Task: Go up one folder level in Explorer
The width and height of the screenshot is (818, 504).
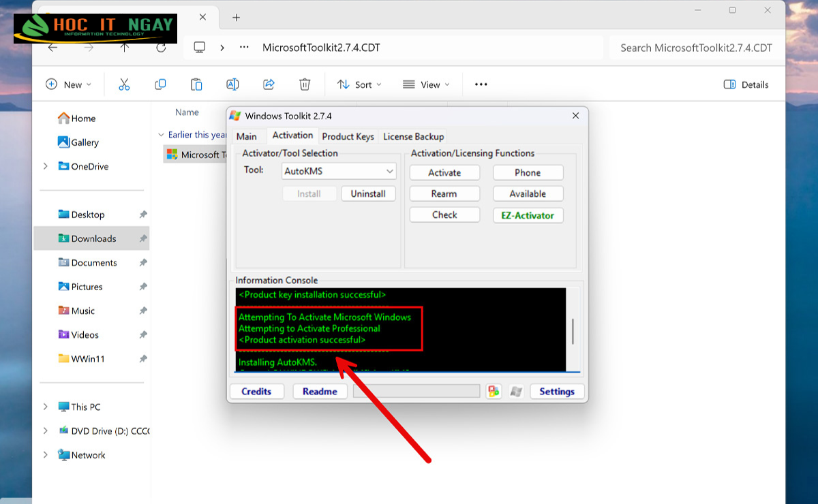Action: pos(124,48)
